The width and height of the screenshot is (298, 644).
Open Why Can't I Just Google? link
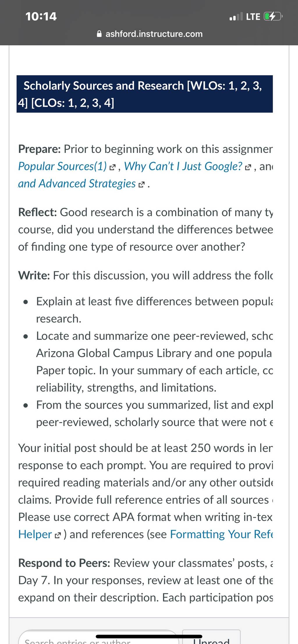[x=183, y=167]
